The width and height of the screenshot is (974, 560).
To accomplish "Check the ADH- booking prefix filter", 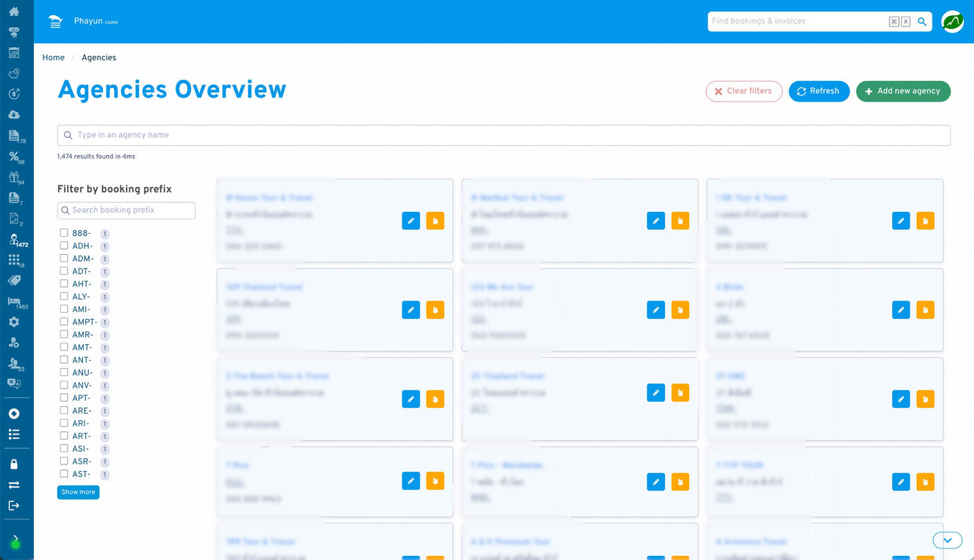I will point(64,246).
